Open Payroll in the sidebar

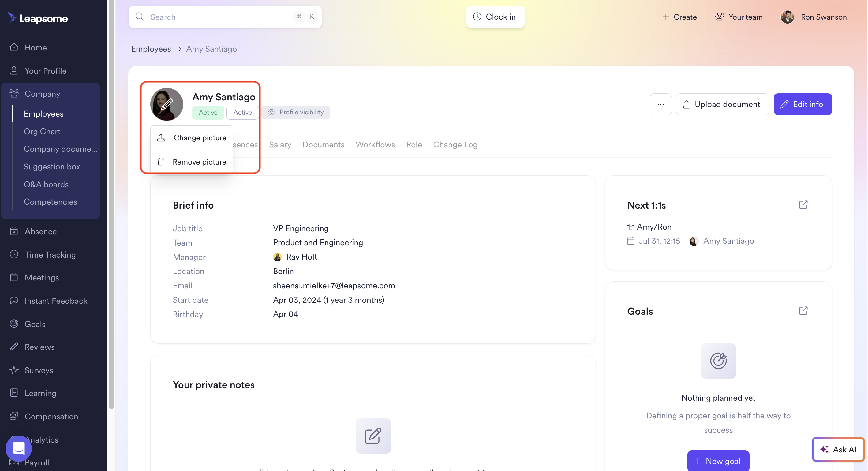click(37, 462)
